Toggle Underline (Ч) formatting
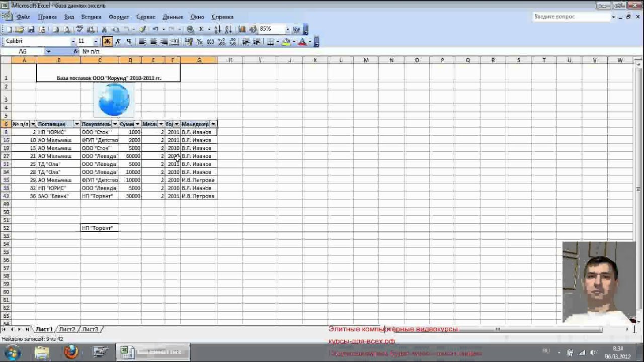Screen dimensions: 644x362 [x=129, y=42]
